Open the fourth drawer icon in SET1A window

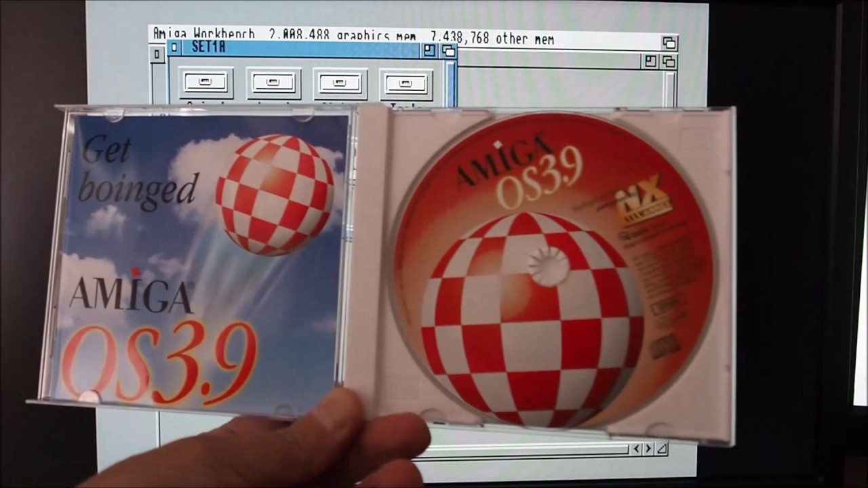406,83
